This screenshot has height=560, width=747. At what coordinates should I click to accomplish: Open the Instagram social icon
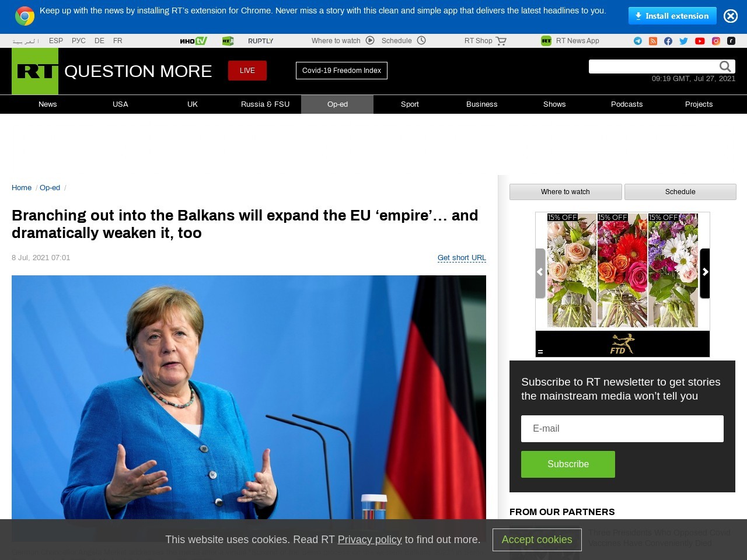(x=716, y=41)
